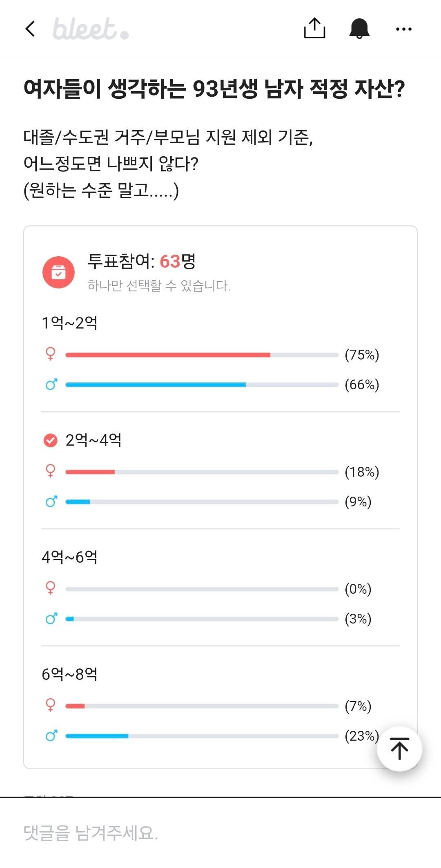Tap the (18%) percentage label
This screenshot has width=441, height=868.
tap(362, 473)
